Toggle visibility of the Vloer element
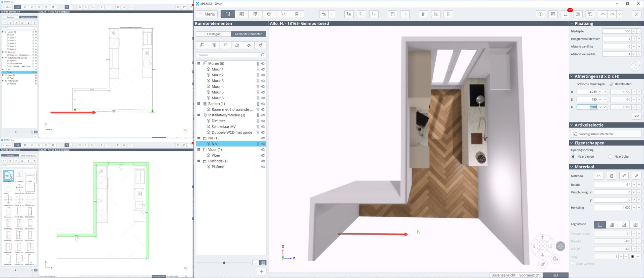The width and height of the screenshot is (644, 278). coord(263,155)
